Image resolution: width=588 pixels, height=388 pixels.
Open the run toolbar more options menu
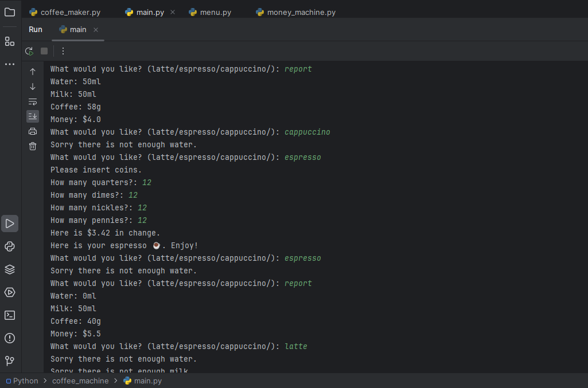pyautogui.click(x=63, y=51)
